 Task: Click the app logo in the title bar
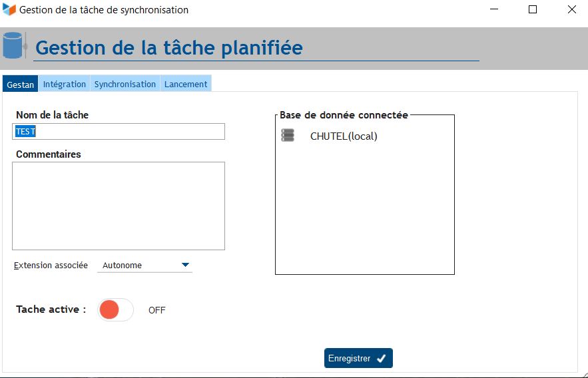coord(9,10)
